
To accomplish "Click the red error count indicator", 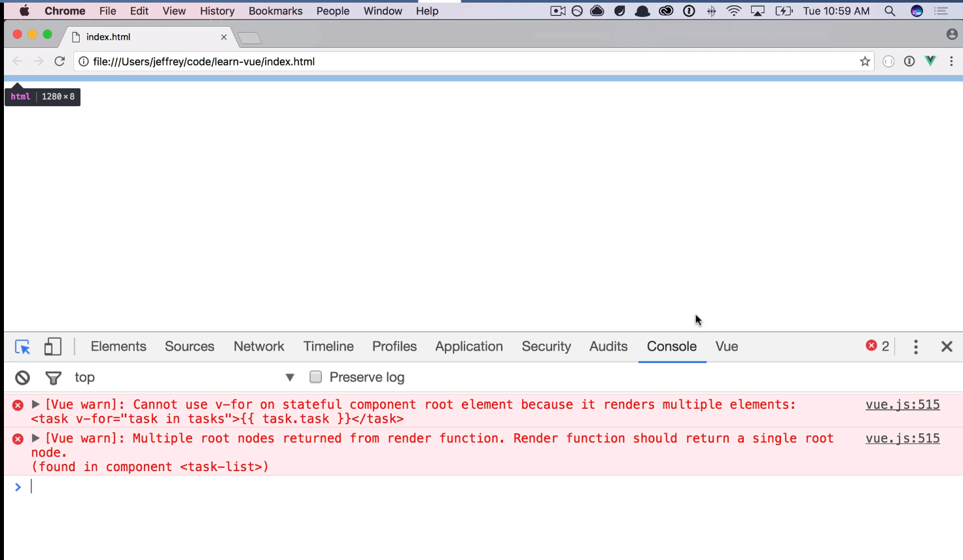I will 878,346.
